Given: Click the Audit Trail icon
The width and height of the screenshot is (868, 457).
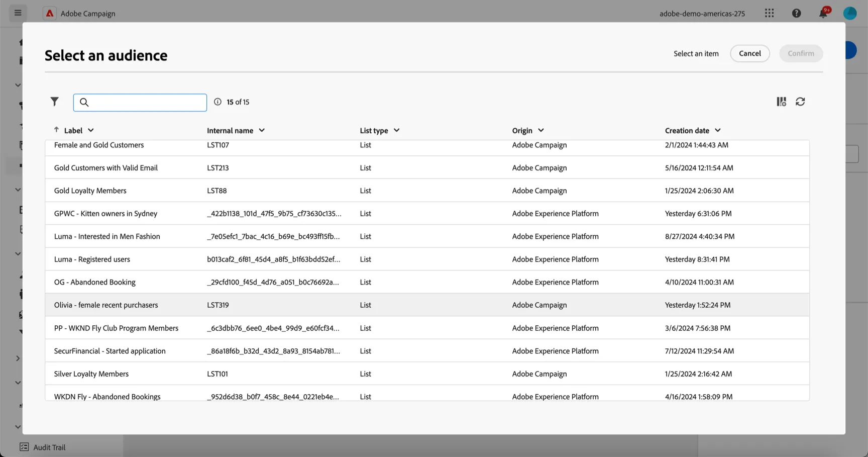Looking at the screenshot, I should coord(24,447).
